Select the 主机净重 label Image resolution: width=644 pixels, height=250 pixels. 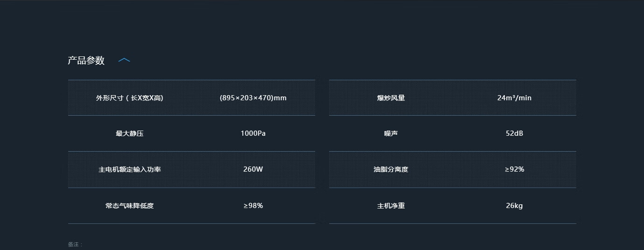pos(391,206)
